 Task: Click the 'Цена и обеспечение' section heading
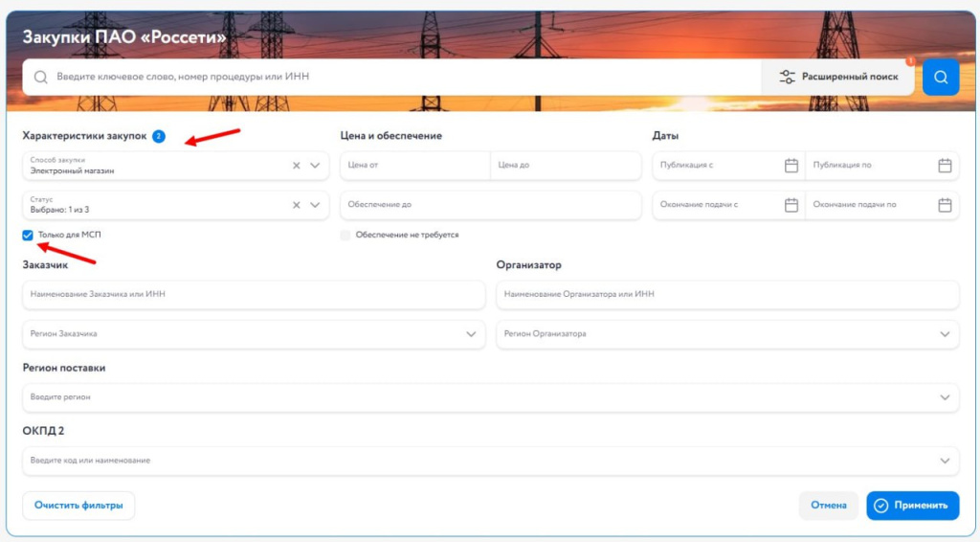391,136
